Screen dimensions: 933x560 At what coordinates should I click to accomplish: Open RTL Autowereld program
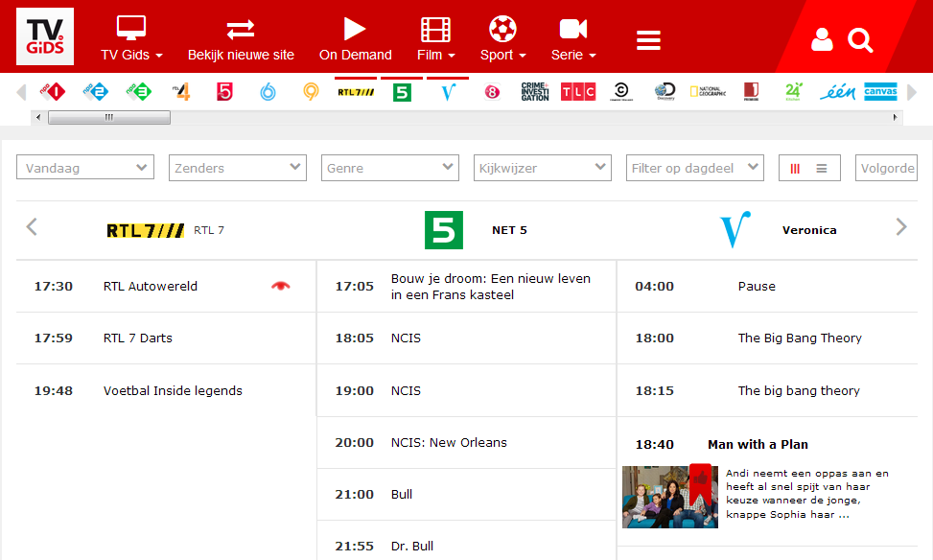pyautogui.click(x=151, y=287)
